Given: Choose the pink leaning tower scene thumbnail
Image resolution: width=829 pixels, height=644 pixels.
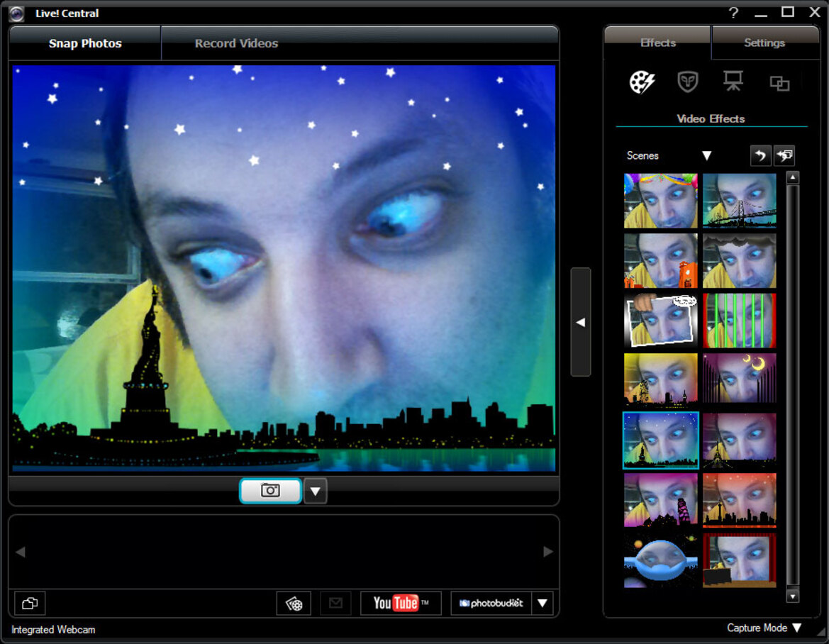Looking at the screenshot, I should [x=660, y=501].
